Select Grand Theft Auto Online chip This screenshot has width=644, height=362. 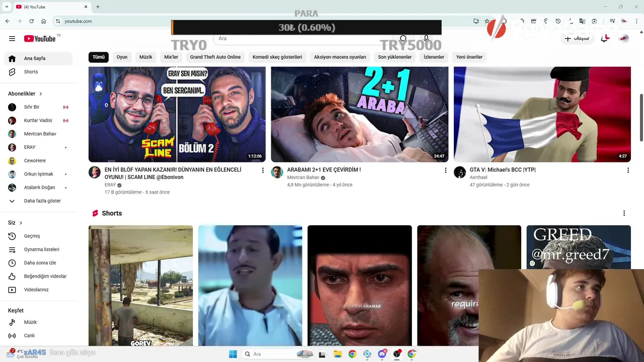click(215, 57)
